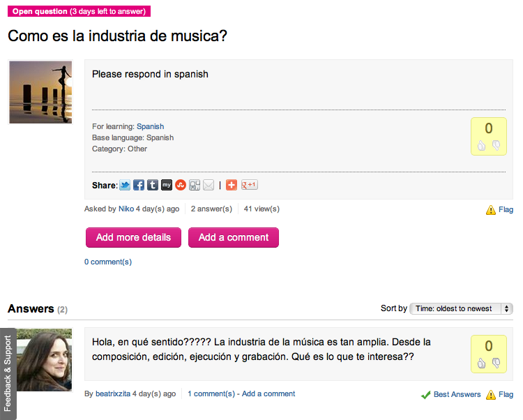Open the Spanish learning language link
This screenshot has height=420, width=523.
[151, 126]
